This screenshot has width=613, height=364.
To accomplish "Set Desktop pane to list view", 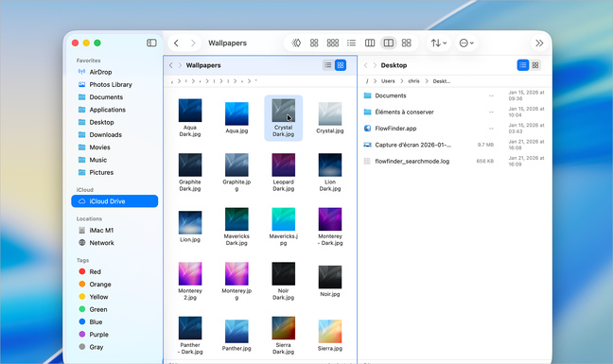I will (x=523, y=65).
